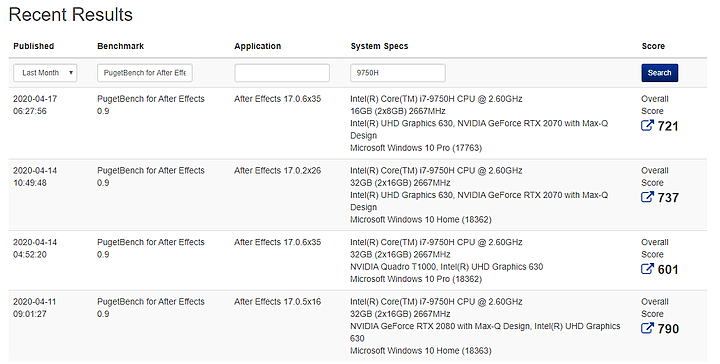Click Microsoft Windows 10 Pro (18362) text
This screenshot has width=720, height=364.
point(416,279)
